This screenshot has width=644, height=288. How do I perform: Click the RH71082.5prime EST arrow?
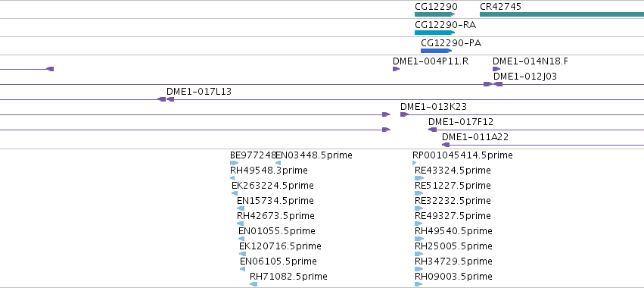pyautogui.click(x=254, y=284)
